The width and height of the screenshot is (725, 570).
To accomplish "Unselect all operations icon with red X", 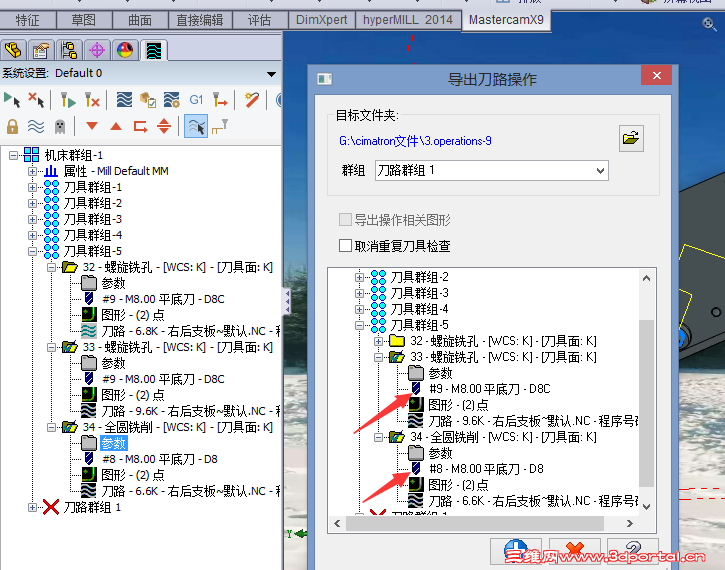I will 36,100.
